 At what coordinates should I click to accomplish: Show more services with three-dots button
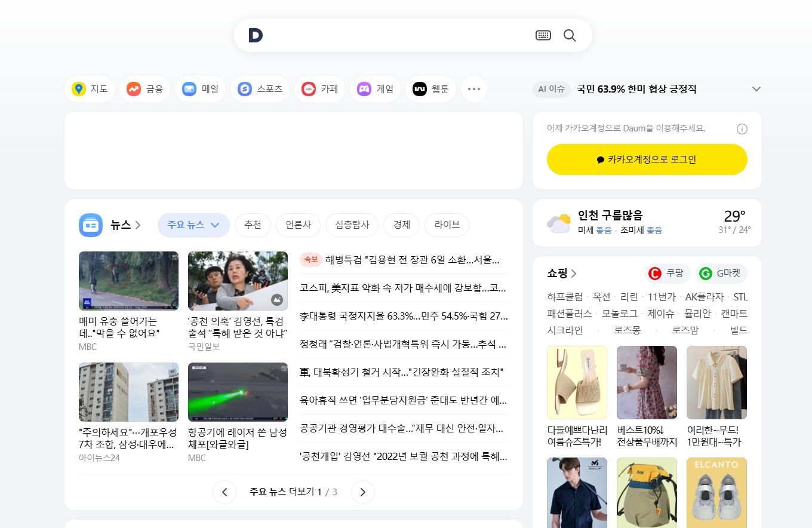tap(474, 89)
